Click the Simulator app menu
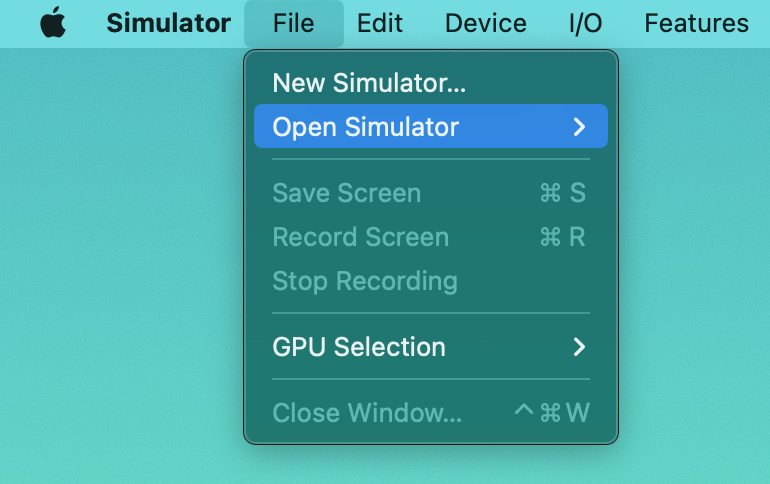Image resolution: width=770 pixels, height=484 pixels. point(168,23)
